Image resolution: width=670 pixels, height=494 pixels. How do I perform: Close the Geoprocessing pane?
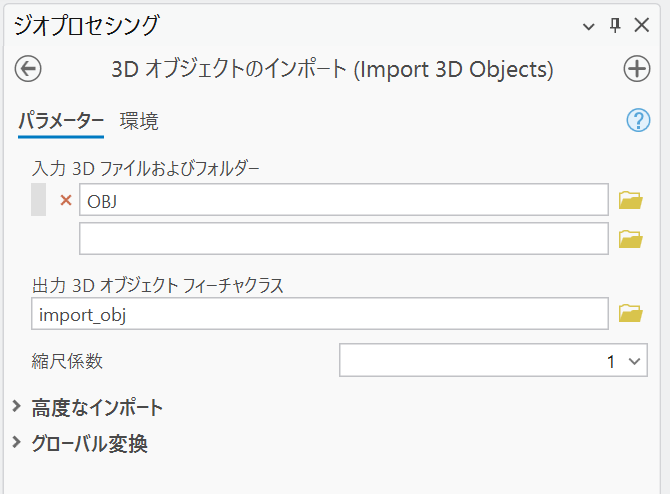(642, 26)
